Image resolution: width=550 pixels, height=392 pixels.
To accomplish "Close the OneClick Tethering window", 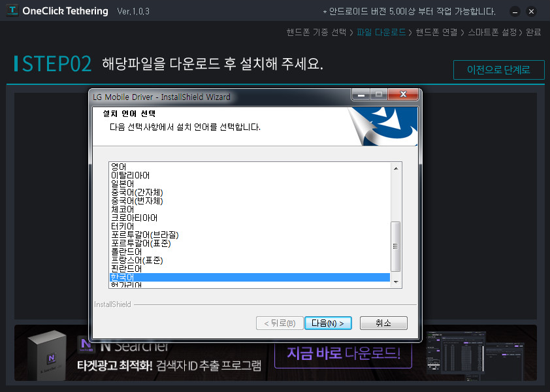I will click(x=532, y=12).
